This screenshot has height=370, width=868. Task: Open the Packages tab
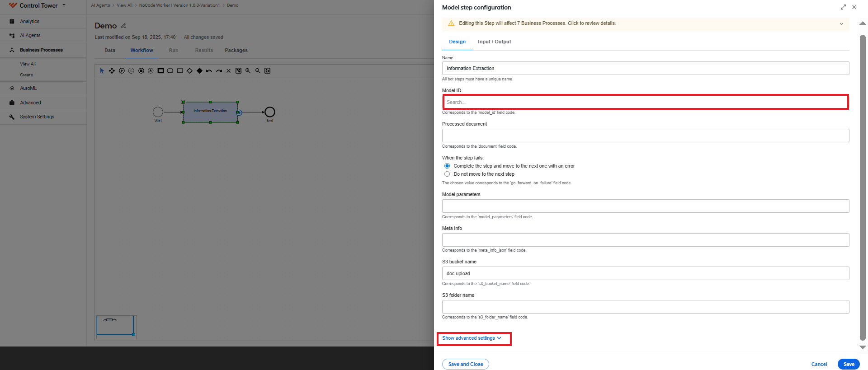(236, 50)
